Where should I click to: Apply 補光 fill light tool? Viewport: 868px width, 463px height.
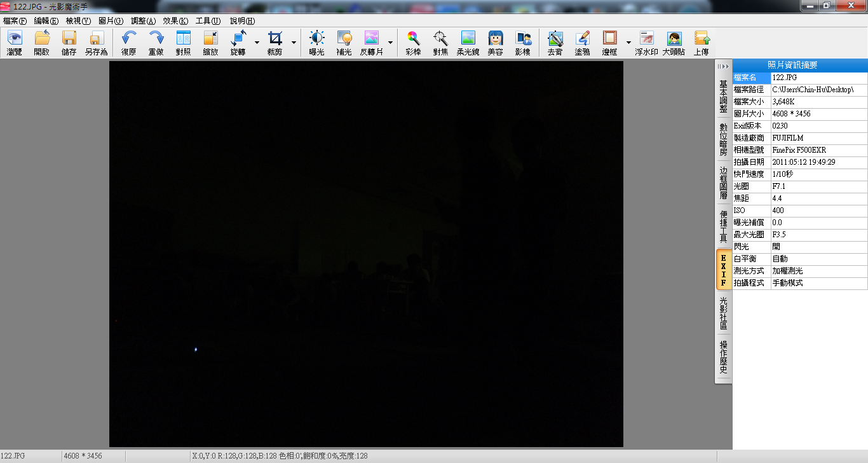[x=344, y=43]
